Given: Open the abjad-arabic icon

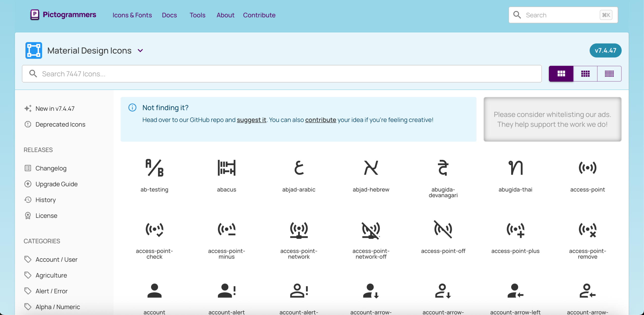Looking at the screenshot, I should tap(299, 168).
